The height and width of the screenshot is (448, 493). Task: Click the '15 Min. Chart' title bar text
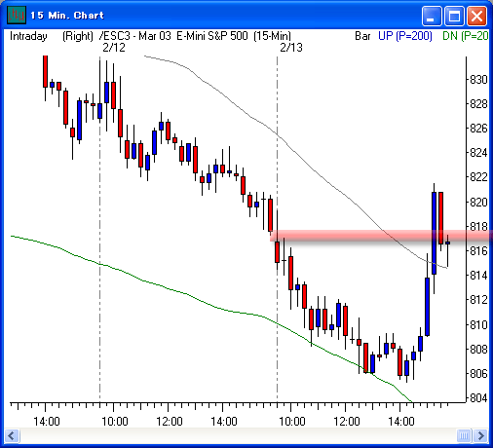pos(67,16)
